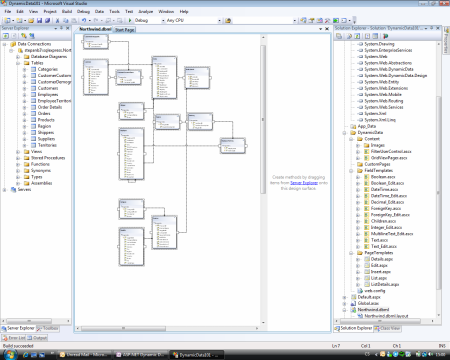Select the Suppliers table node
The image size is (450, 360).
[46, 139]
